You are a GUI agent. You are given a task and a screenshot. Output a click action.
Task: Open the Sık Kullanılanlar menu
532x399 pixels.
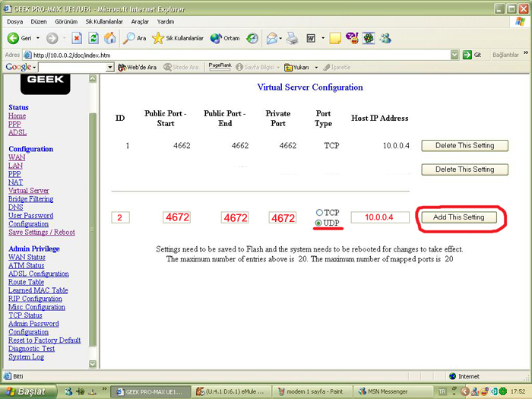[x=104, y=21]
